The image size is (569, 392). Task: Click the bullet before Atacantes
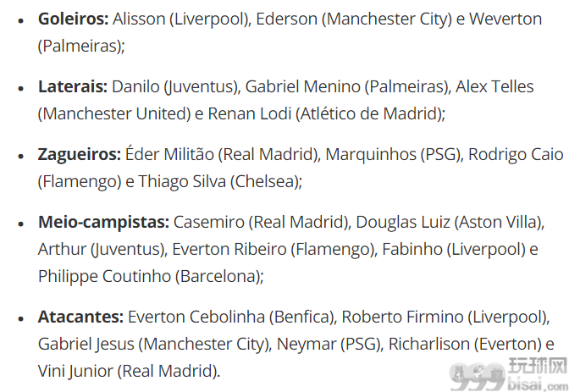[x=20, y=318]
